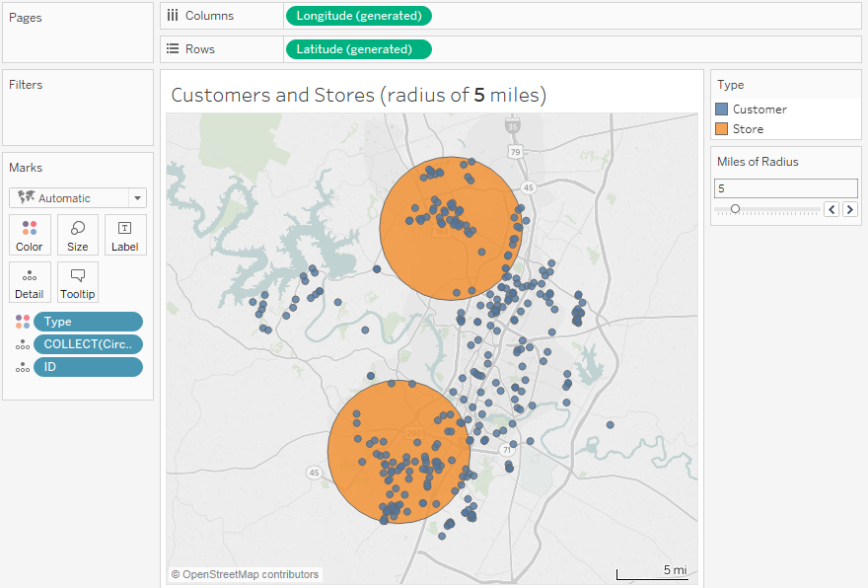Click the Miles of Radius slider handle
Screen dimensions: 868x588
coord(735,209)
